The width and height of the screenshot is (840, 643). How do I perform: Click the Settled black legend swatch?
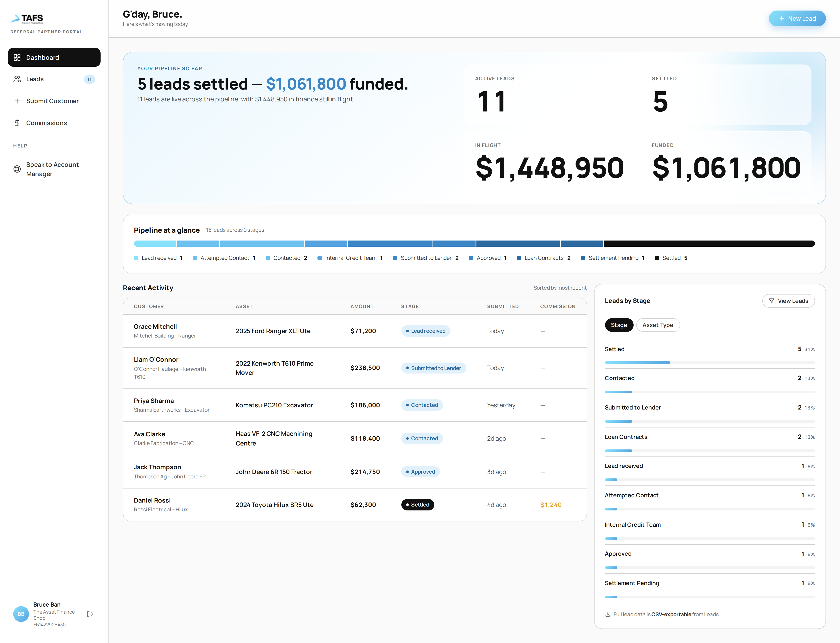click(x=657, y=258)
